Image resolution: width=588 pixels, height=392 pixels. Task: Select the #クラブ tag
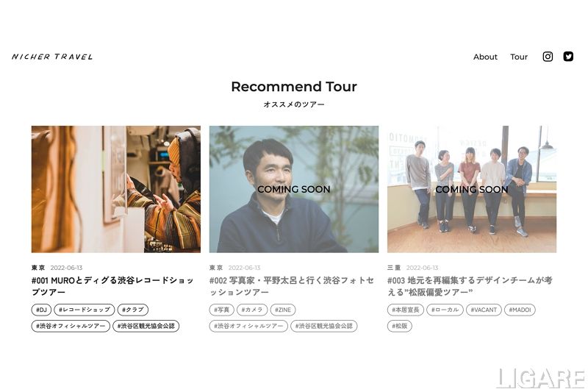[x=133, y=310]
